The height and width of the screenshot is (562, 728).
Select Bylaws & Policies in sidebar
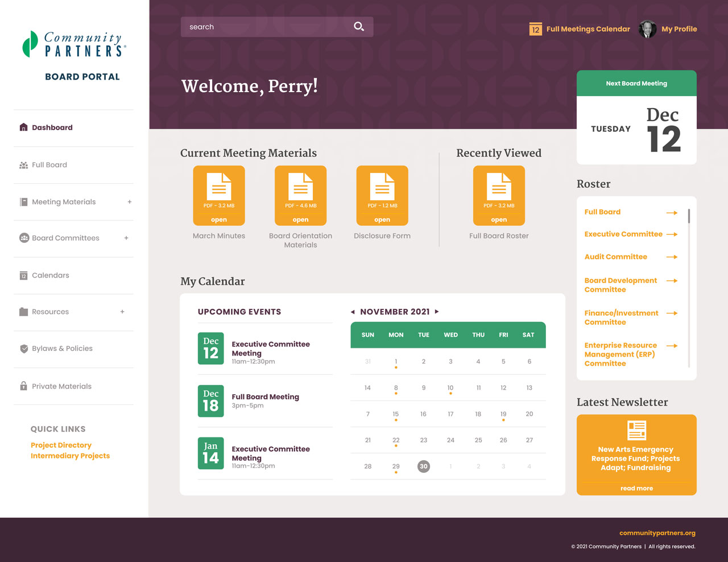coord(62,349)
